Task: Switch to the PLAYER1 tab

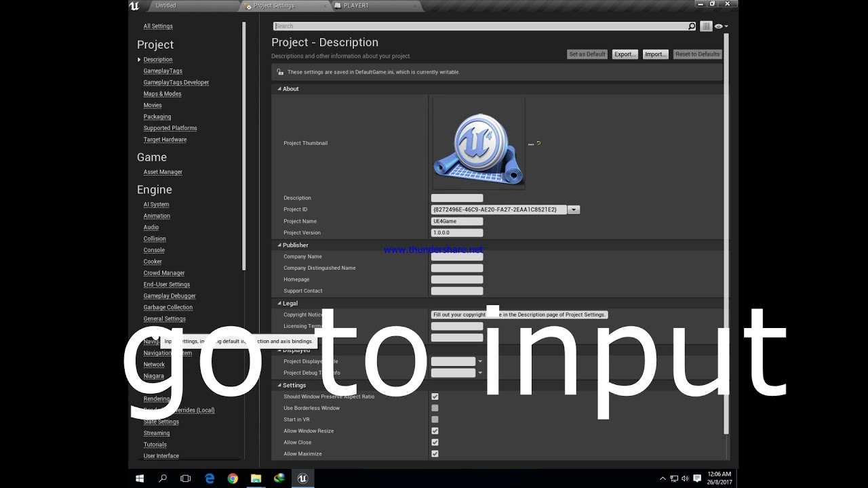Action: click(378, 5)
